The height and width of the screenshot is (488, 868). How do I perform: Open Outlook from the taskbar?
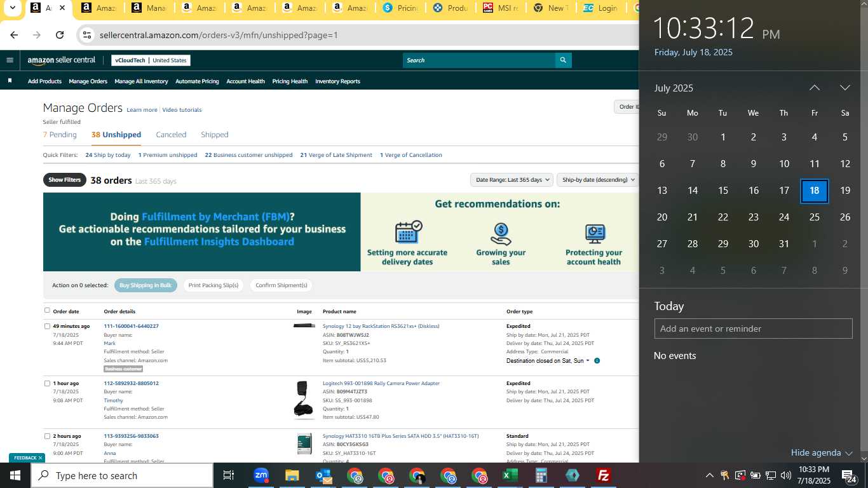323,475
